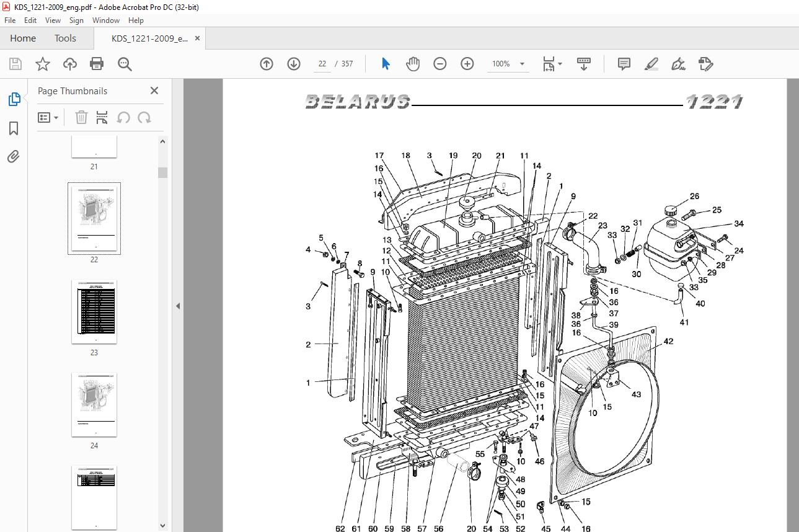This screenshot has width=799, height=532.
Task: Select the arrow selection tool
Action: pos(386,64)
